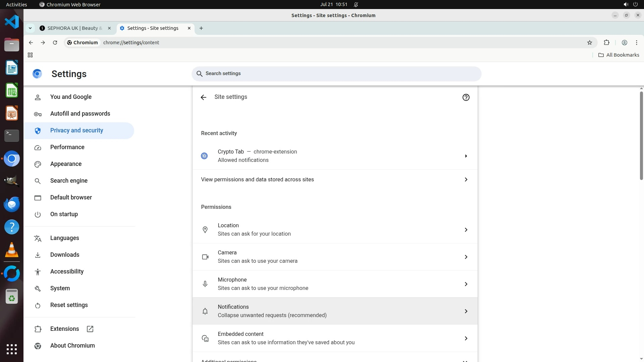Open Microphone permission settings
Image resolution: width=644 pixels, height=362 pixels.
pyautogui.click(x=334, y=284)
